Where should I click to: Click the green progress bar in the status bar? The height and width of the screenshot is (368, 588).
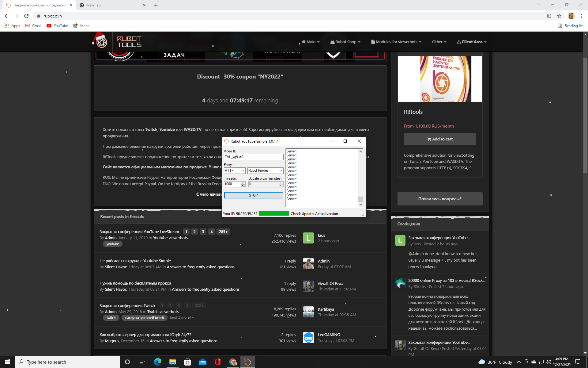click(x=274, y=214)
